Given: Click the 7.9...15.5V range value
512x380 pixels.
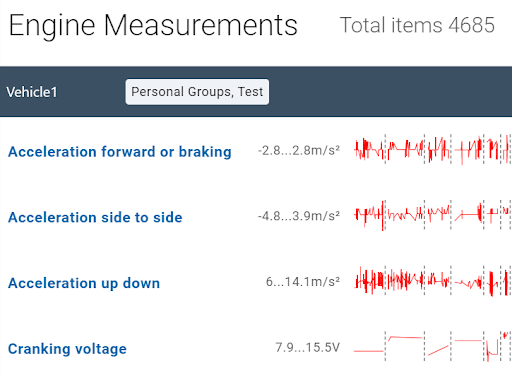Looking at the screenshot, I should tap(307, 347).
